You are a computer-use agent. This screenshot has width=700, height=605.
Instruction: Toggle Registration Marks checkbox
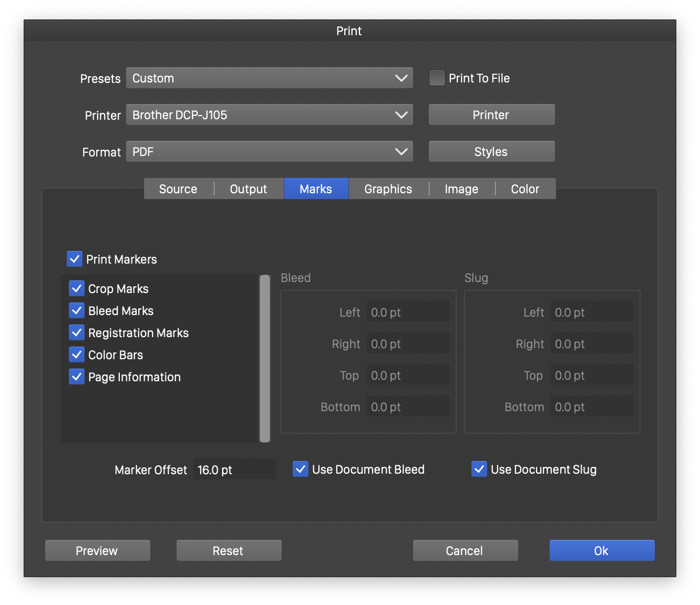pos(77,332)
